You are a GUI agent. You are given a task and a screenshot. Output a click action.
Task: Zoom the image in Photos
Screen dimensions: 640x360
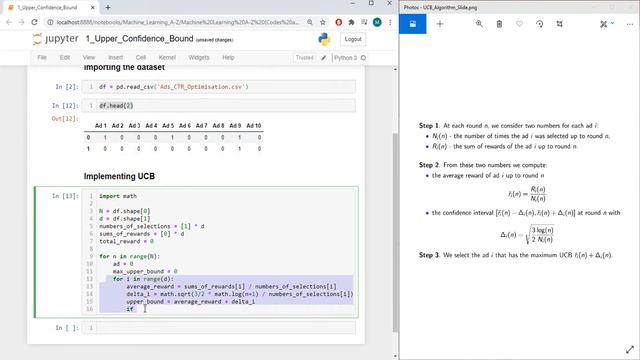(479, 24)
